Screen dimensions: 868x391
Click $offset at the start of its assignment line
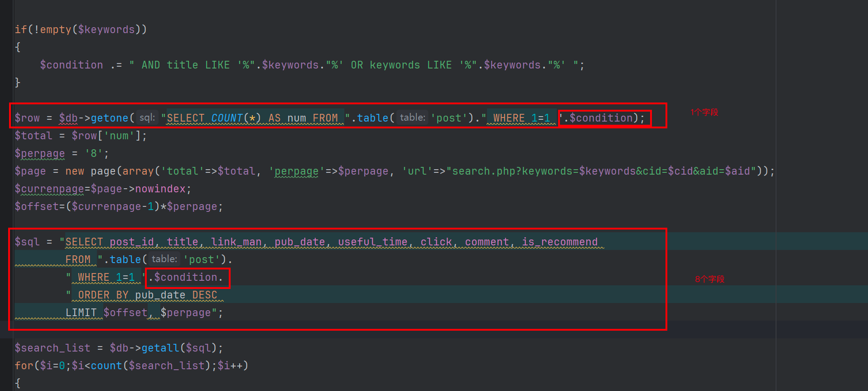point(37,206)
